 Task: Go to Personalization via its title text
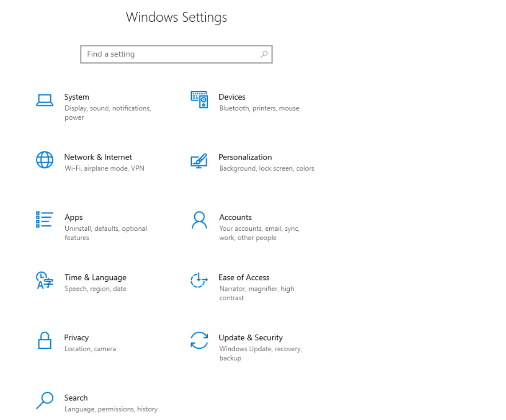[x=245, y=157]
